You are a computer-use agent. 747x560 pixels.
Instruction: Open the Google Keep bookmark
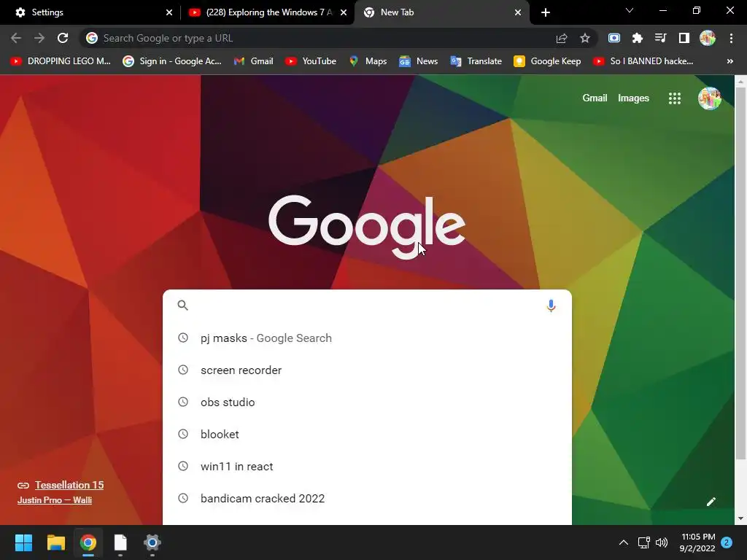[547, 61]
